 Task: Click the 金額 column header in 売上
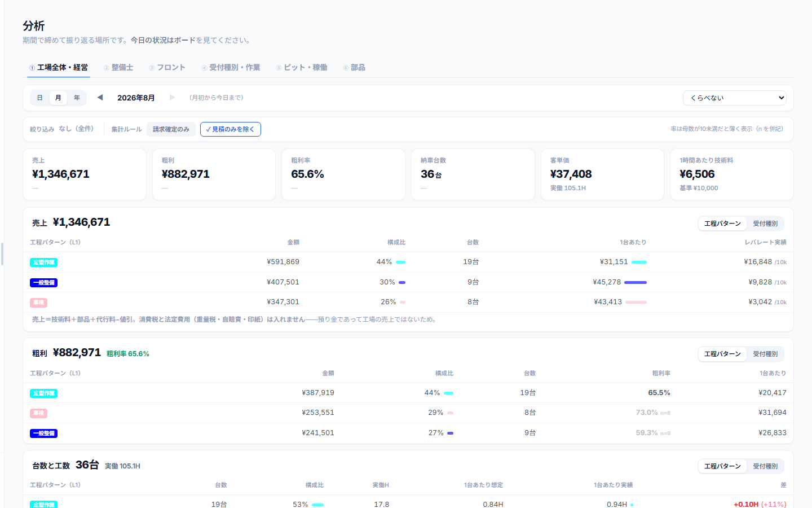pyautogui.click(x=293, y=242)
